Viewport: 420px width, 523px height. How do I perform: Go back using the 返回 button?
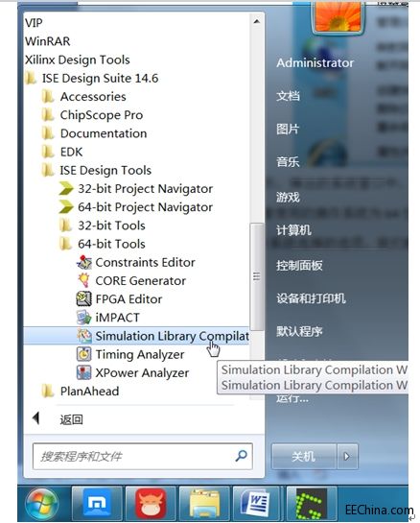coord(58,419)
